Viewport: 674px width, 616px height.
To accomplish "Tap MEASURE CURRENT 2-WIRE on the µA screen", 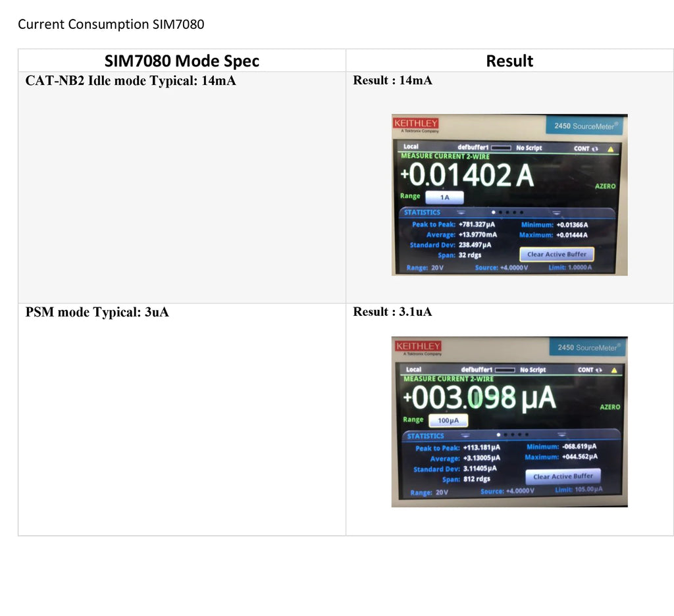I will click(x=448, y=378).
